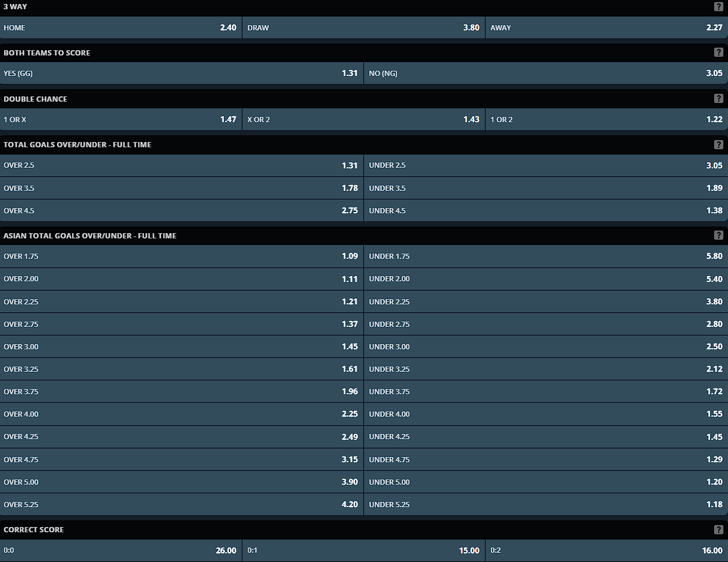Select HOME bet at 2.40
728x562 pixels.
click(121, 27)
